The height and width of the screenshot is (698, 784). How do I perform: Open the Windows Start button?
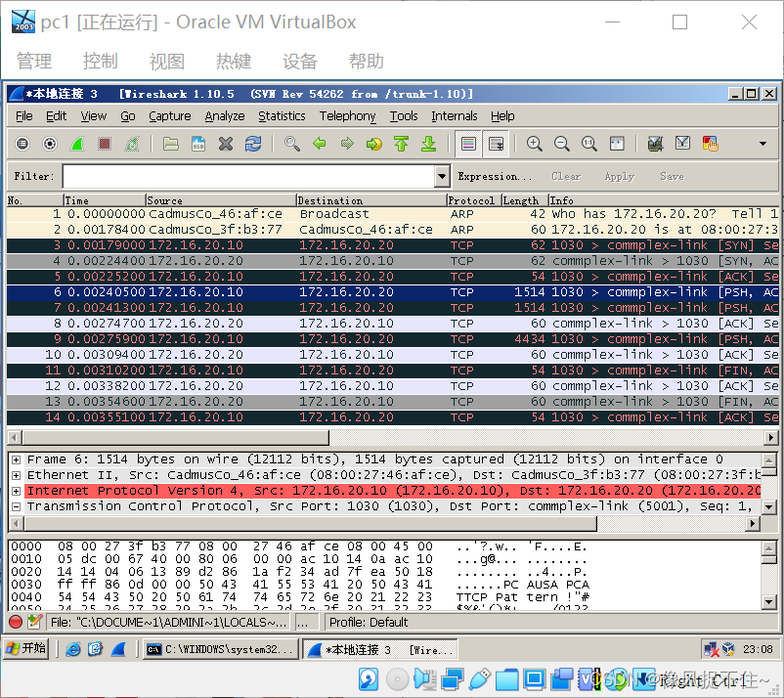pos(26,648)
